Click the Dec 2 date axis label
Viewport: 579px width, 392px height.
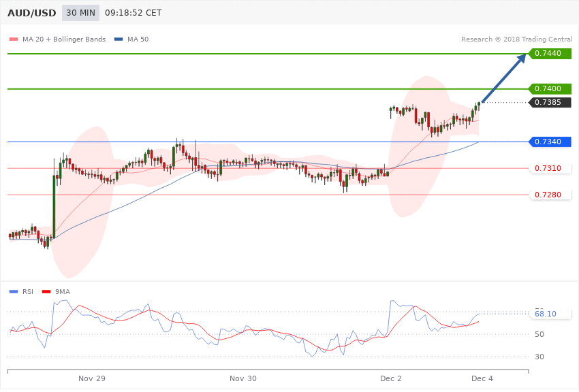[x=391, y=378]
